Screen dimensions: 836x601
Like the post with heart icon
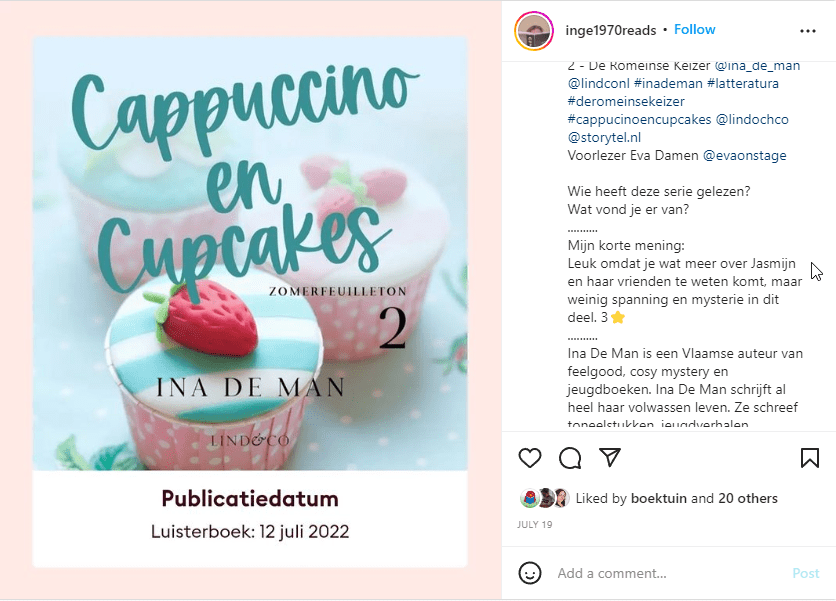pyautogui.click(x=529, y=458)
